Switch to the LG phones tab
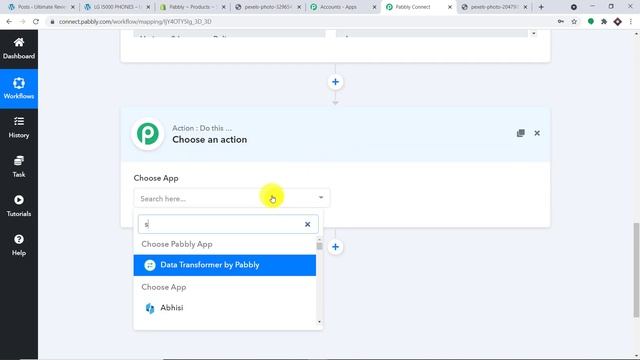The image size is (640, 360). point(116,7)
